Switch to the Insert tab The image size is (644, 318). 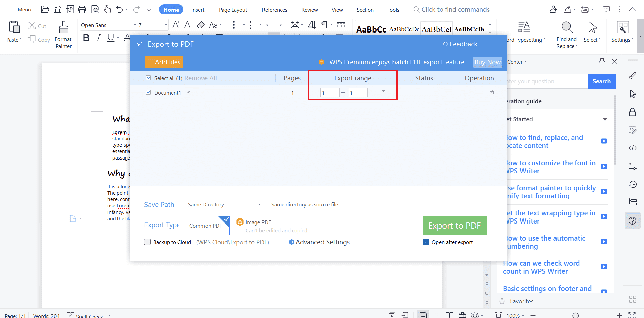[x=198, y=10]
